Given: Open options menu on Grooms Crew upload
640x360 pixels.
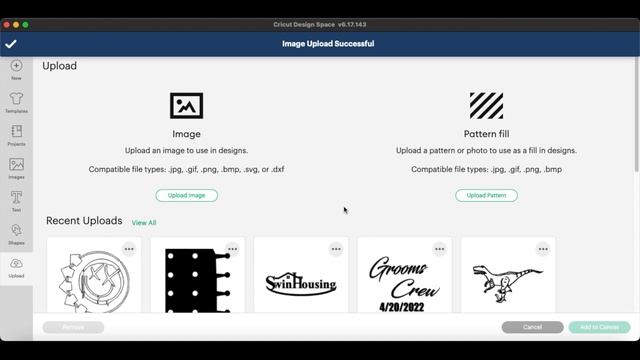Looking at the screenshot, I should pyautogui.click(x=440, y=249).
